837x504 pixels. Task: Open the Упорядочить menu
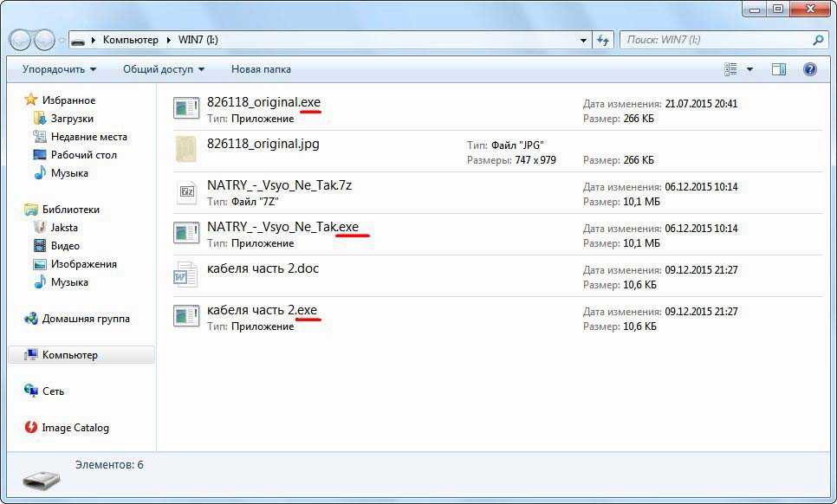click(59, 69)
